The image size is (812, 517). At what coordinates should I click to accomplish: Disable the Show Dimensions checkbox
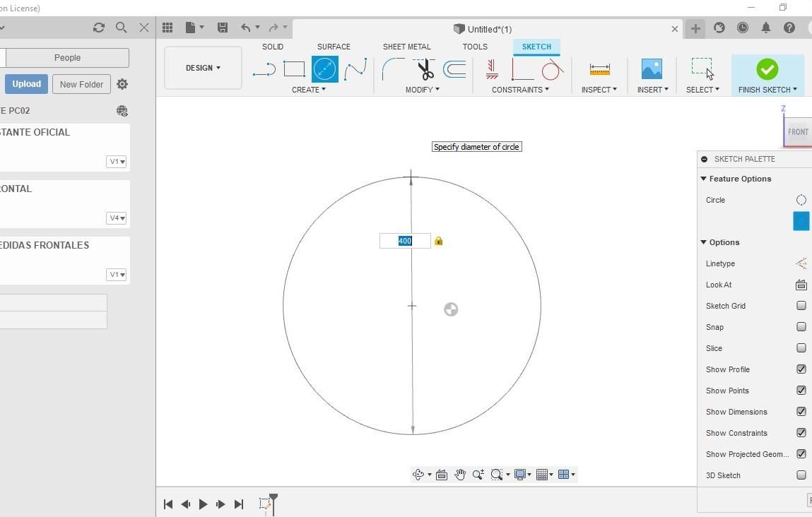click(x=801, y=412)
